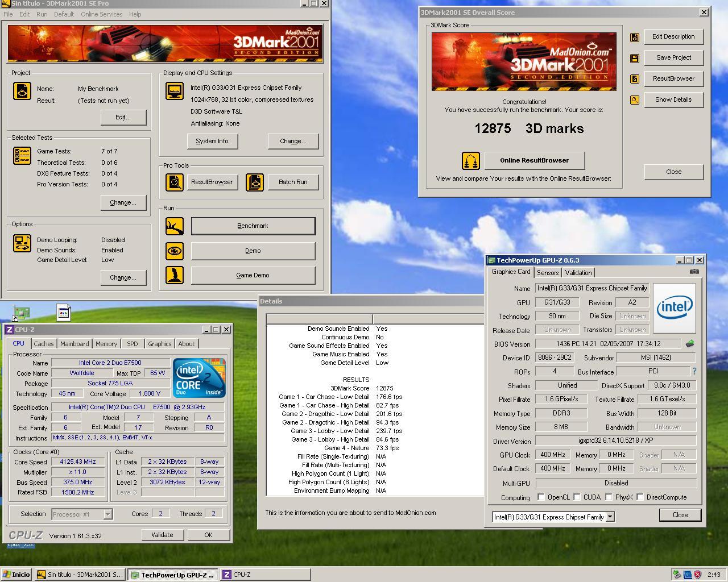728x582 pixels.
Task: Click the checklist icon in Selected Tests
Action: tap(22, 156)
